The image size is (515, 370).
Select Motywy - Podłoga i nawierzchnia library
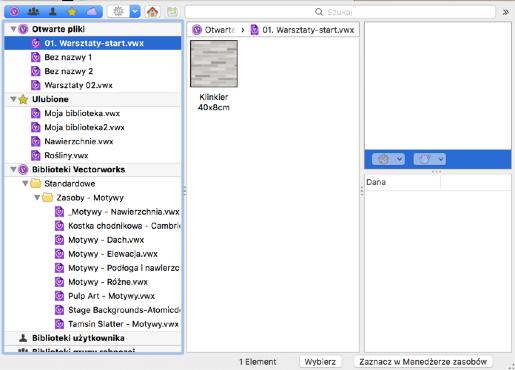[93, 268]
